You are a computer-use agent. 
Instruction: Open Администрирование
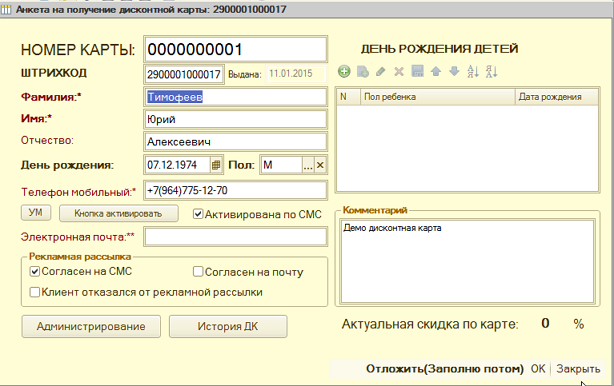[91, 326]
